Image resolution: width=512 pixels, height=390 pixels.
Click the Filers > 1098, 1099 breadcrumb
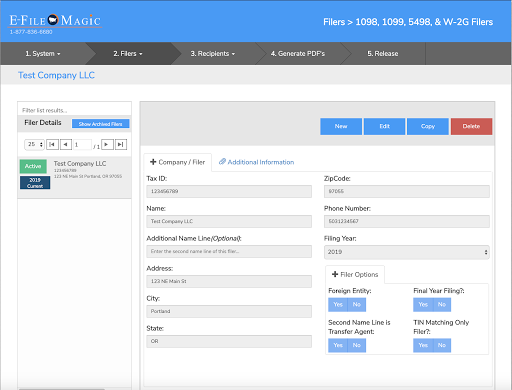(x=408, y=22)
